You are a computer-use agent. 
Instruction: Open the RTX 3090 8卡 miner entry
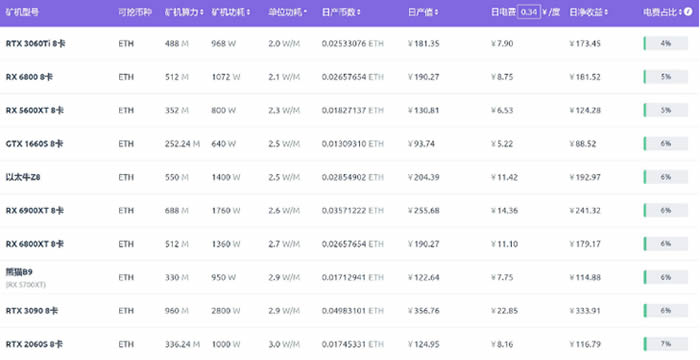[x=32, y=310]
